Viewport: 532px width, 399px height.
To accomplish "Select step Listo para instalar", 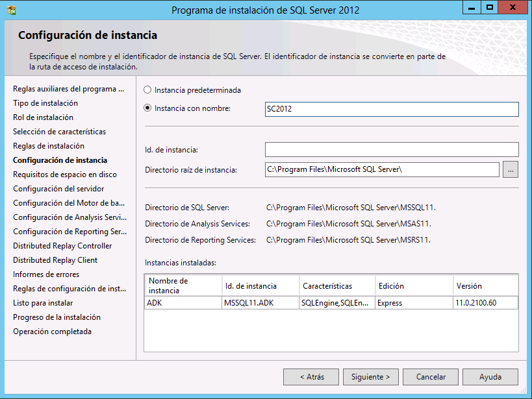I will pyautogui.click(x=43, y=303).
